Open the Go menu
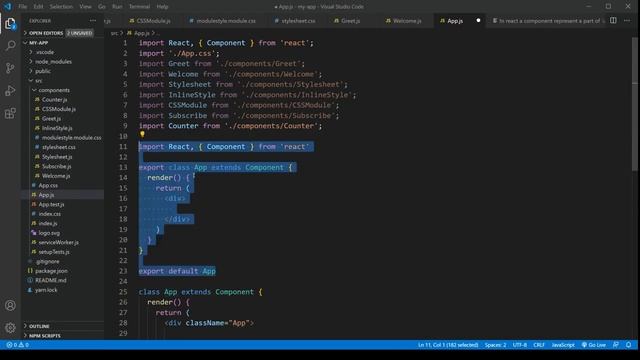 102,7
